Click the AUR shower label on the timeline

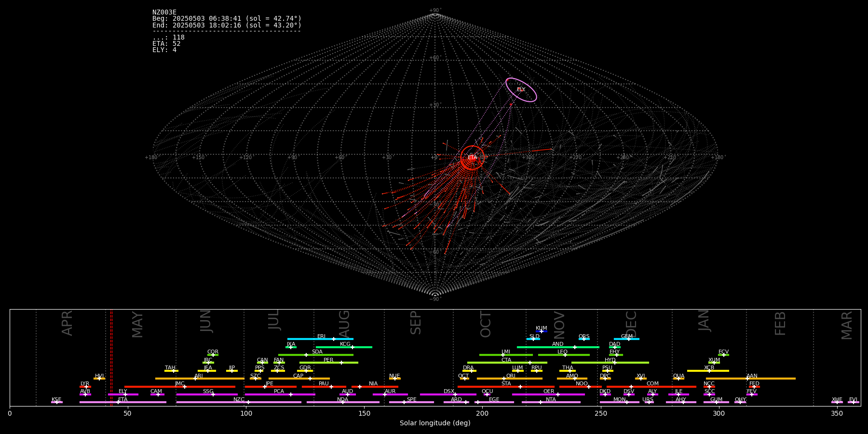(390, 392)
